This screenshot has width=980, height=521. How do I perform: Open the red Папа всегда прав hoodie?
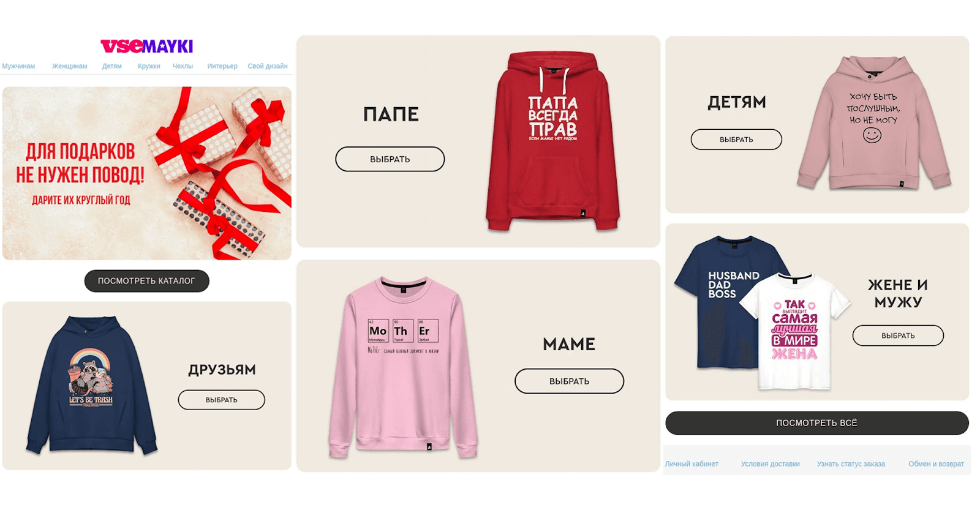[553, 141]
